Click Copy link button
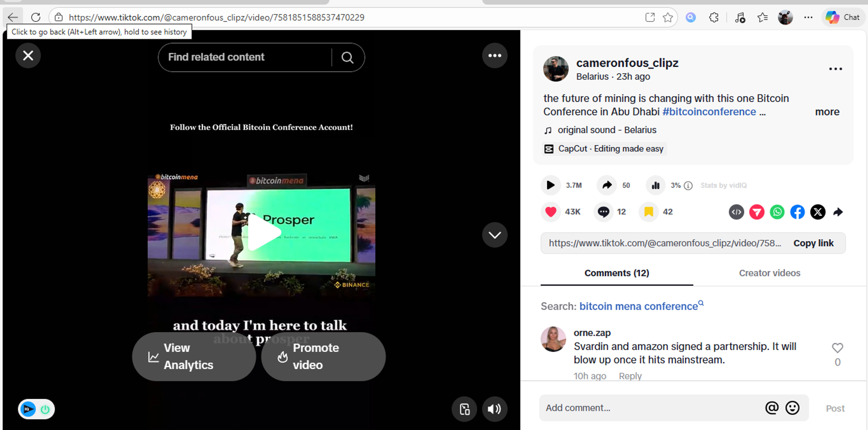Screen dimensions: 868x430 click(813, 243)
